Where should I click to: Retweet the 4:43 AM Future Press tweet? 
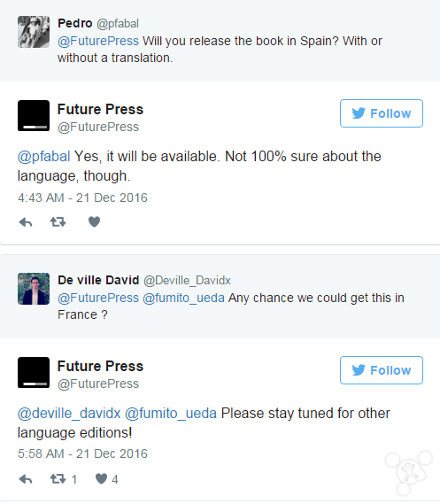tap(58, 222)
